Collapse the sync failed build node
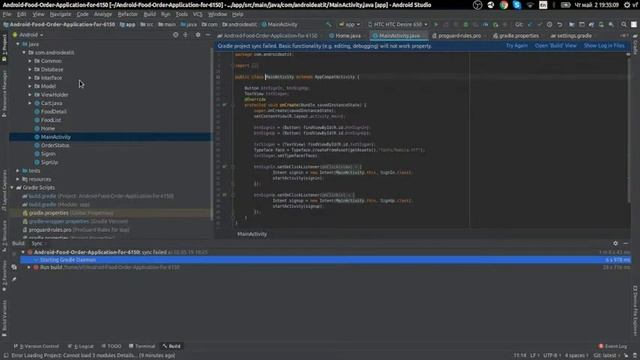640x360 pixels. pyautogui.click(x=23, y=252)
